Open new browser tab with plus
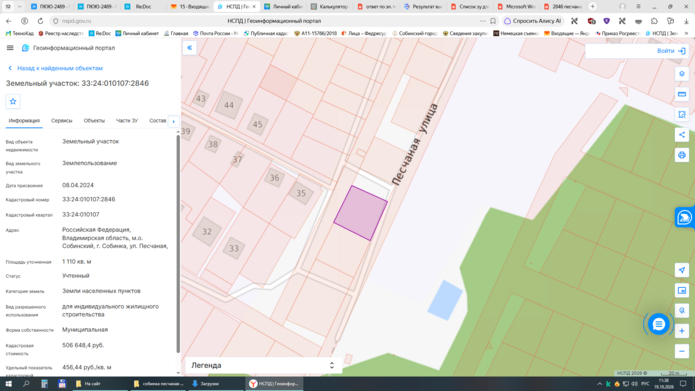This screenshot has width=695, height=391. tap(593, 6)
